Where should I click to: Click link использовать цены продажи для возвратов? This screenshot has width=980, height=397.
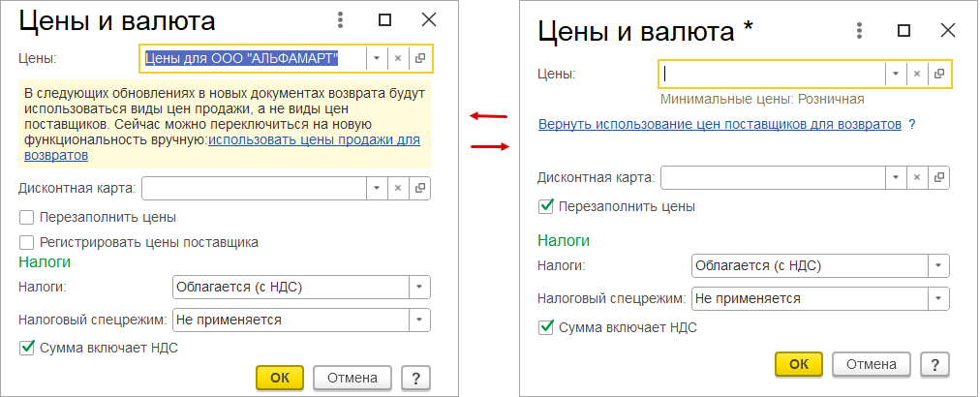point(314,140)
